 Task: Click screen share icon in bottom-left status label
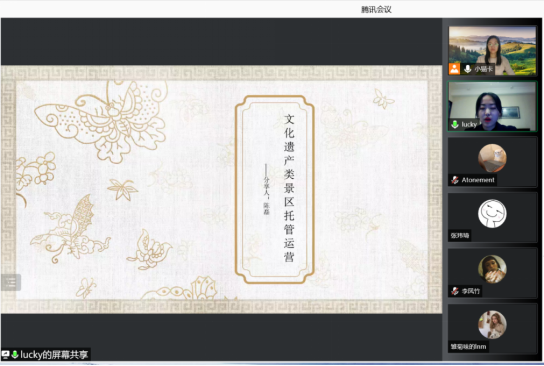tap(6, 355)
